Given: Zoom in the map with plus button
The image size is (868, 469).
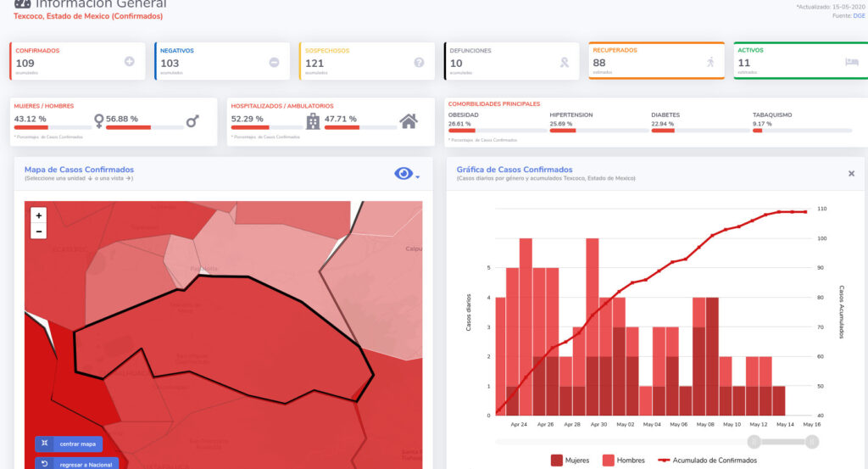Looking at the screenshot, I should click(x=39, y=216).
